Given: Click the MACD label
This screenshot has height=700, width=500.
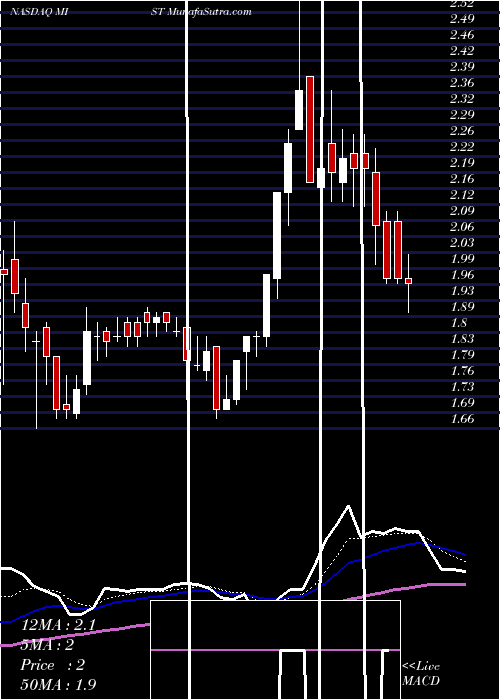Looking at the screenshot, I should 421,681.
